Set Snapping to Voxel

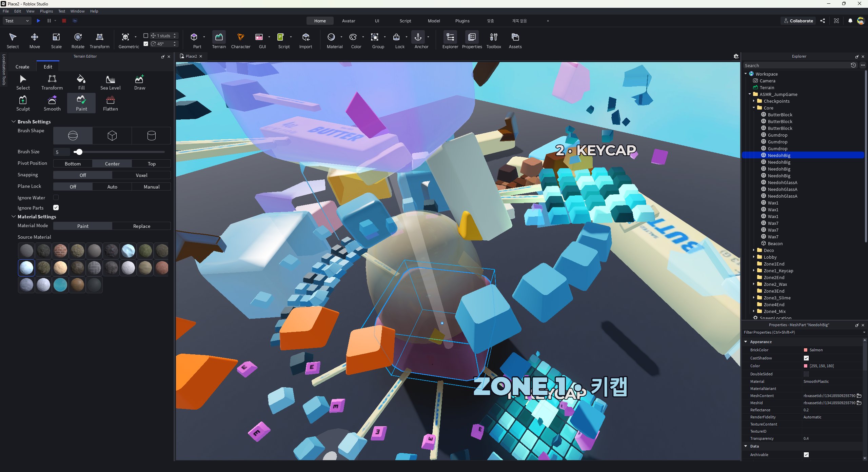click(141, 175)
